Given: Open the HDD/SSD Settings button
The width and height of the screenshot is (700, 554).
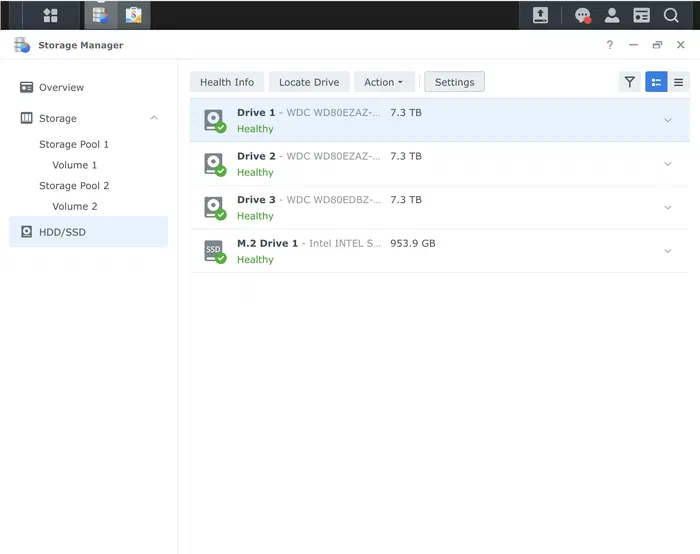Looking at the screenshot, I should pos(454,82).
